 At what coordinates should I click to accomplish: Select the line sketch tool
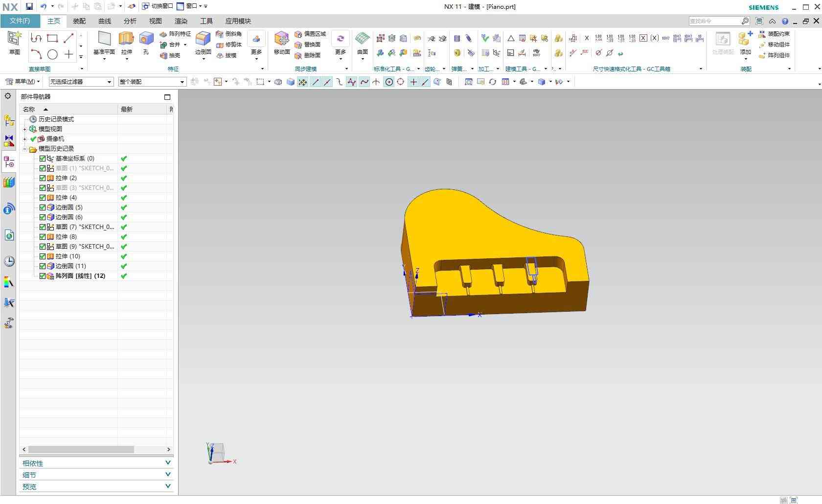coord(68,38)
